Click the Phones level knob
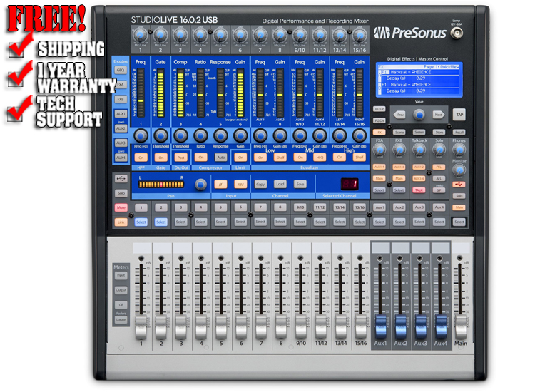The image size is (535, 392). (x=459, y=150)
